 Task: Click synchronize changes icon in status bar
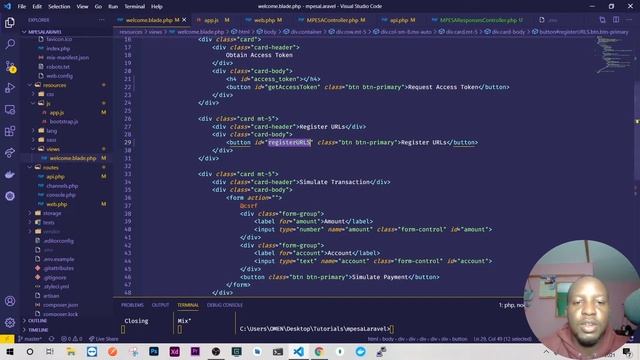tap(51, 339)
